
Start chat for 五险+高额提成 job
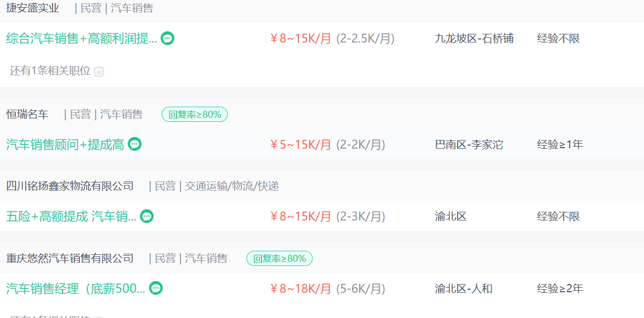pyautogui.click(x=146, y=216)
